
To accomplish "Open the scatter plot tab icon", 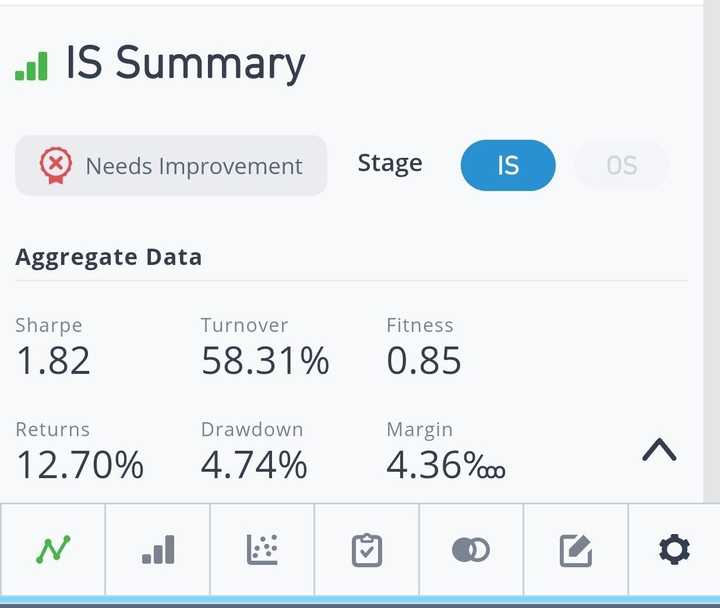I will (x=262, y=549).
